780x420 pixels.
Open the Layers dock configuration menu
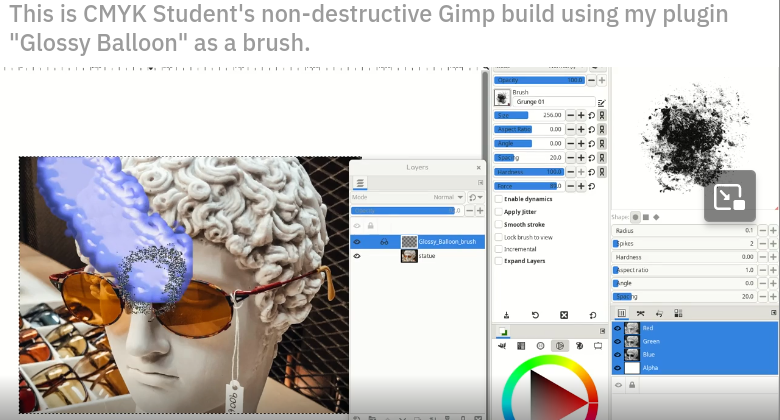(x=481, y=183)
